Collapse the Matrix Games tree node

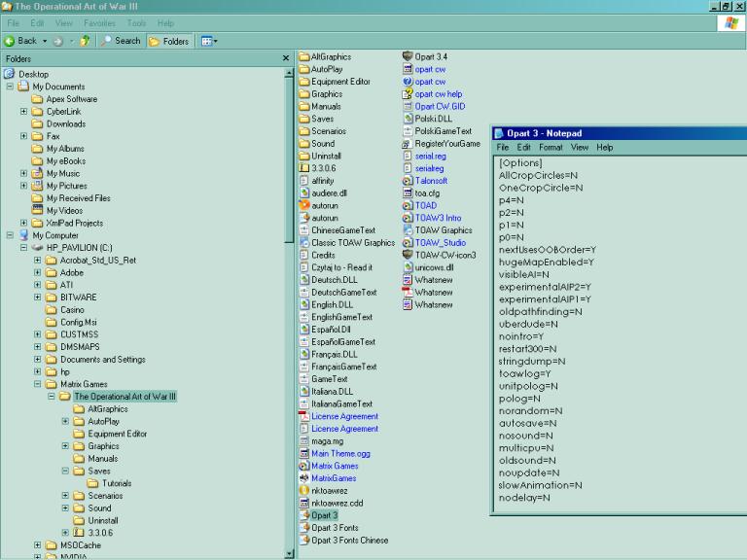38,384
